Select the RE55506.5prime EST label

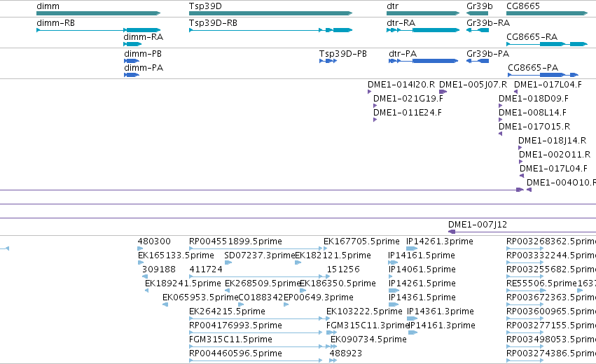pos(541,283)
